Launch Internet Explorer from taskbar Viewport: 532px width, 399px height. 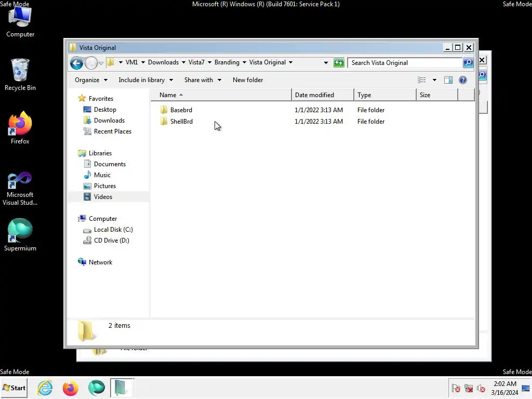click(x=45, y=388)
